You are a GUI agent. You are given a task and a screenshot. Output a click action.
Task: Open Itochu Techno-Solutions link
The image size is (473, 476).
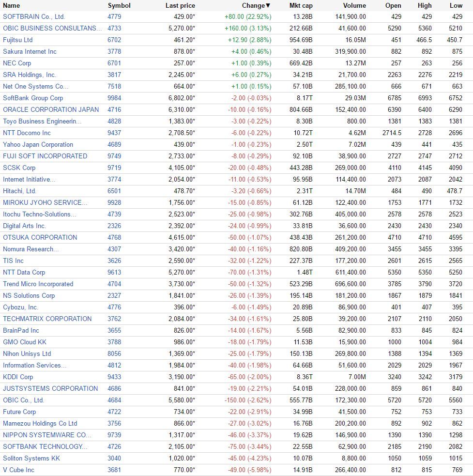pyautogui.click(x=40, y=215)
